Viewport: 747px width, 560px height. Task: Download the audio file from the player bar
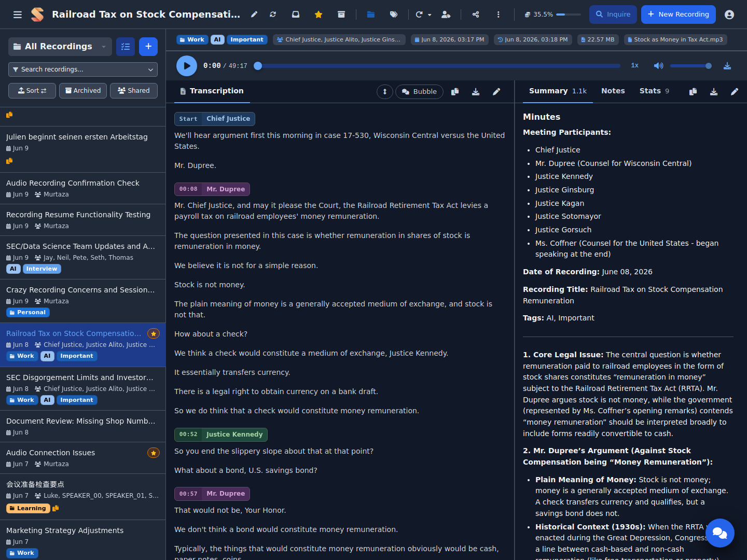point(727,66)
